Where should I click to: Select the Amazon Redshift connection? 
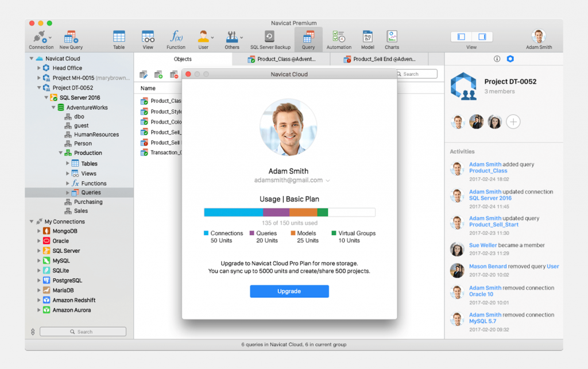[74, 300]
